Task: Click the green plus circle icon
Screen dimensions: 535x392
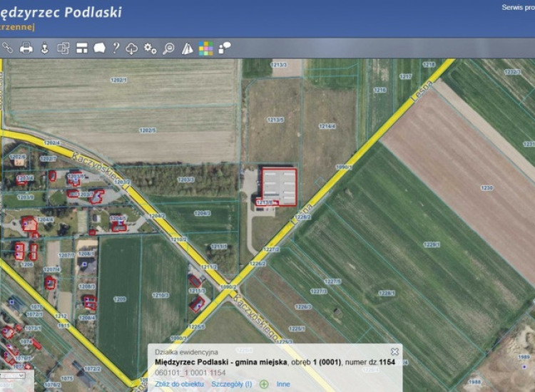Action: (x=264, y=384)
